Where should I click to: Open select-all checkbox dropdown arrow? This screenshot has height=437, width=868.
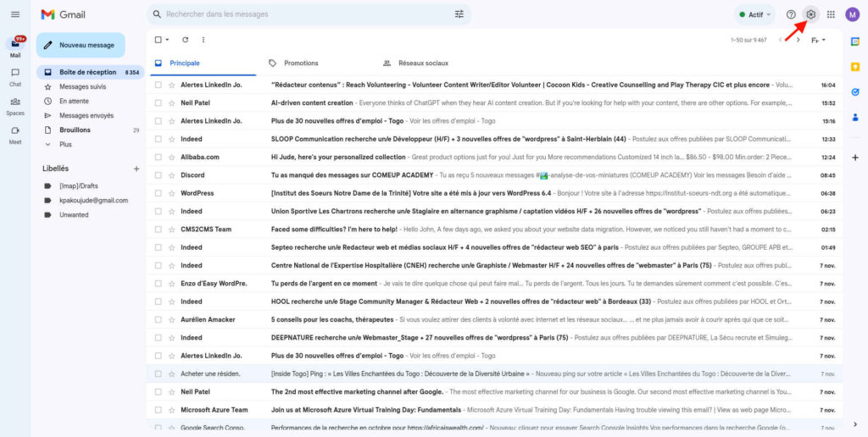tap(167, 40)
